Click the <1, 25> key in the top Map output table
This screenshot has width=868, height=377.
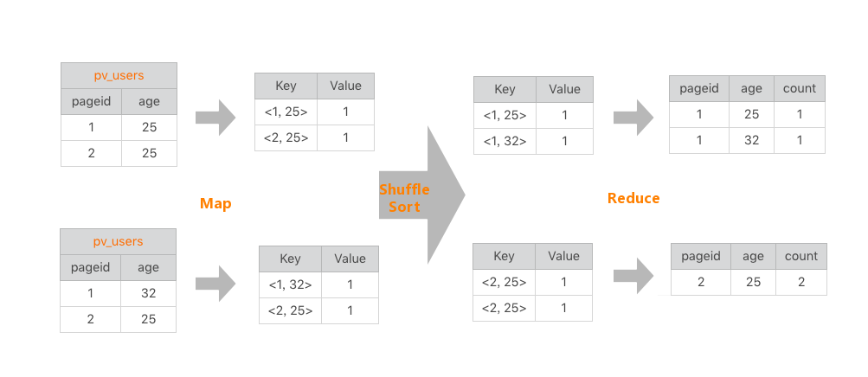[x=286, y=112]
